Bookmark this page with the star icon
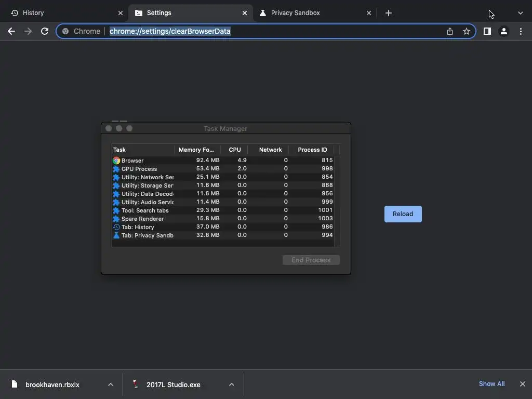This screenshot has width=532, height=399. pyautogui.click(x=466, y=31)
